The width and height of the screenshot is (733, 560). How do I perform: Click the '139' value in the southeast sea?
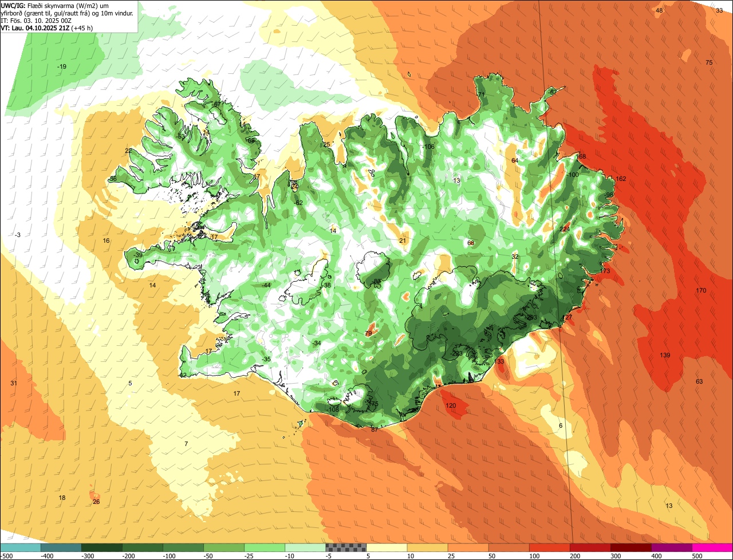[x=665, y=356]
